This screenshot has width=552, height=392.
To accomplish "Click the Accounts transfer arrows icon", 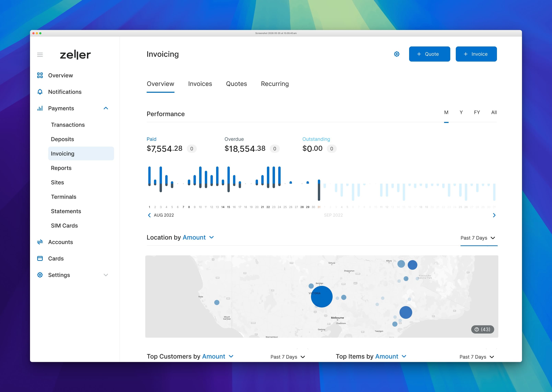I will [40, 242].
